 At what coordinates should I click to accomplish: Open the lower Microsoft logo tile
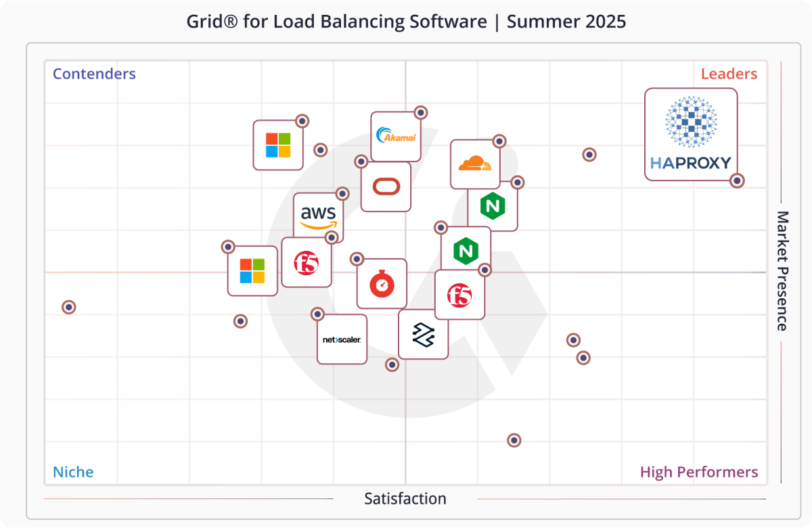(x=252, y=270)
